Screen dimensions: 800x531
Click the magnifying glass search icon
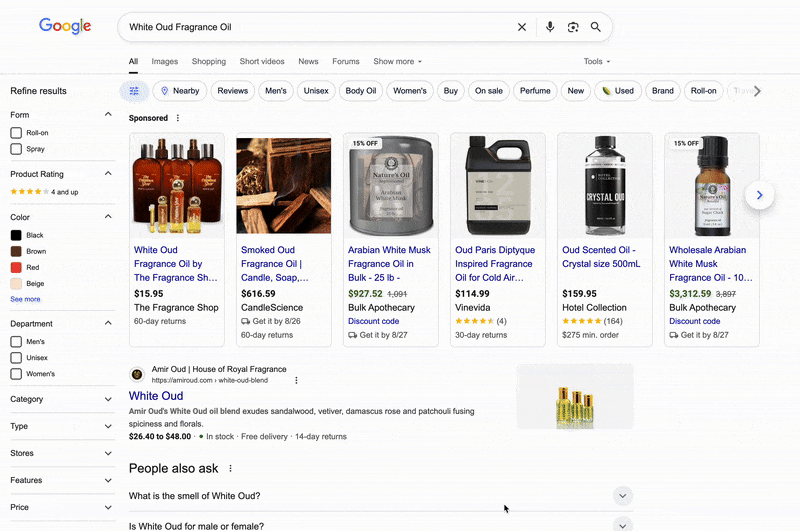pos(595,27)
